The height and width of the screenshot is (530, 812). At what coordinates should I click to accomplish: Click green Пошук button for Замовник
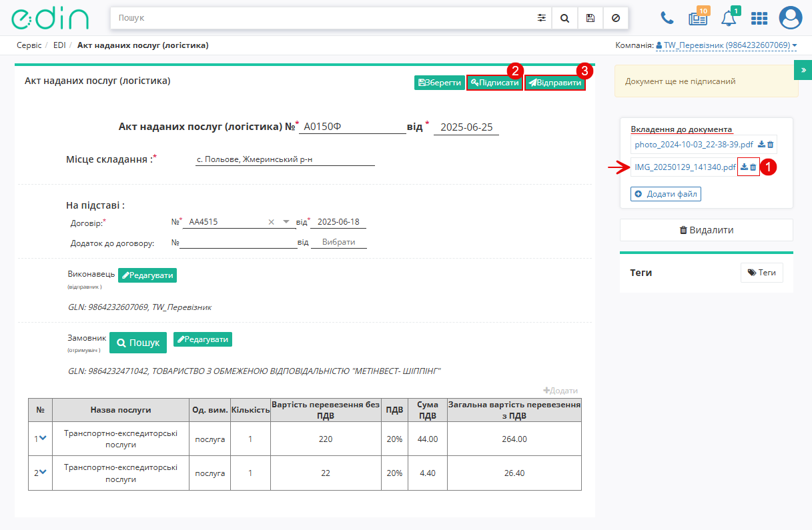pyautogui.click(x=138, y=343)
